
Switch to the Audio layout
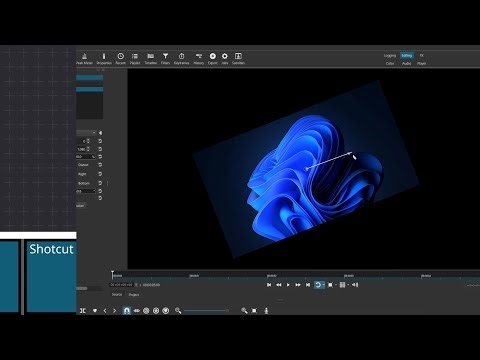(406, 63)
